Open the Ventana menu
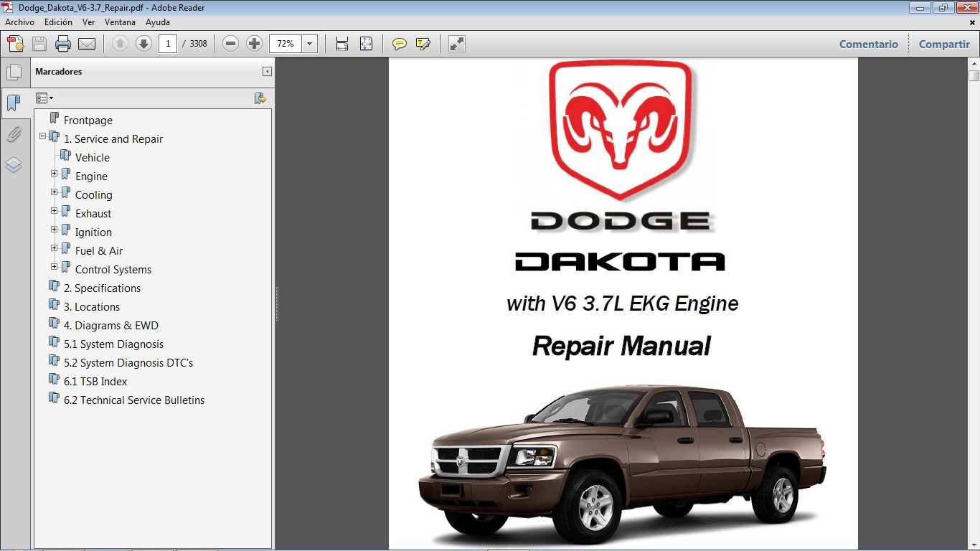The height and width of the screenshot is (551, 980). pos(120,22)
